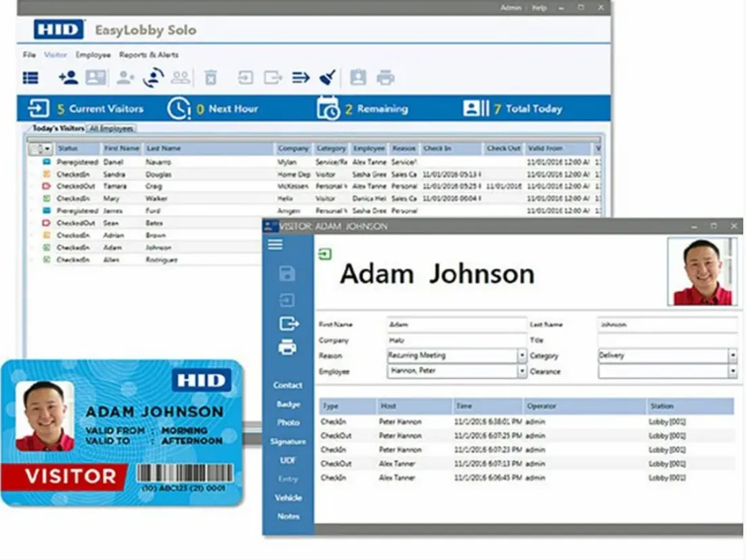The width and height of the screenshot is (746, 560).
Task: Select the Adam Johnson visitor row
Action: click(x=145, y=247)
